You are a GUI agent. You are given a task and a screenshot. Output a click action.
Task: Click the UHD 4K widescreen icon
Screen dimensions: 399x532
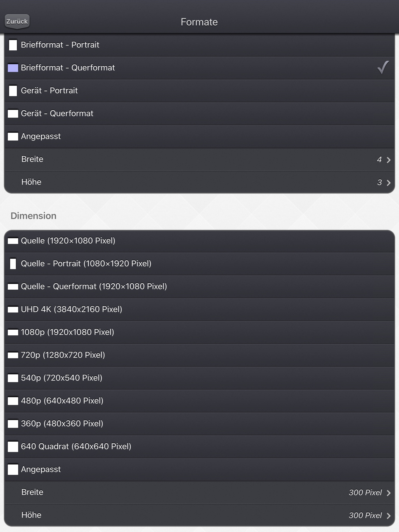[x=13, y=309]
